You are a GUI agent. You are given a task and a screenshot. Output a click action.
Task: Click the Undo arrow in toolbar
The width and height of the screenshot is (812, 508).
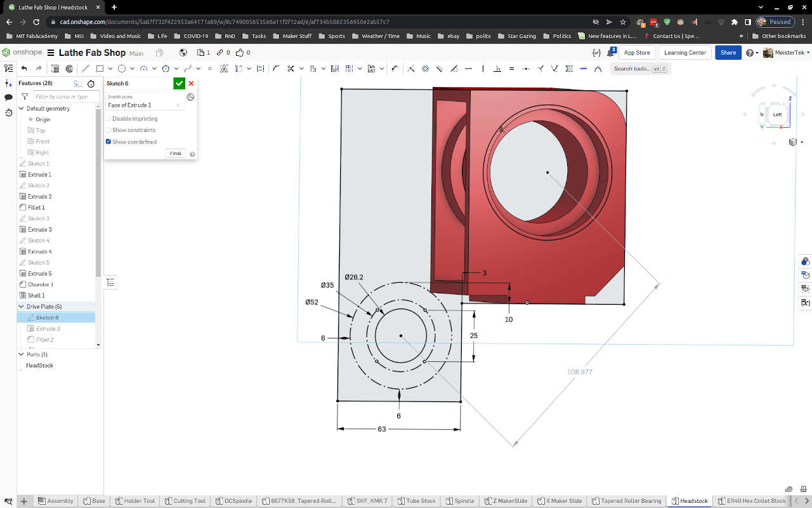[23, 69]
